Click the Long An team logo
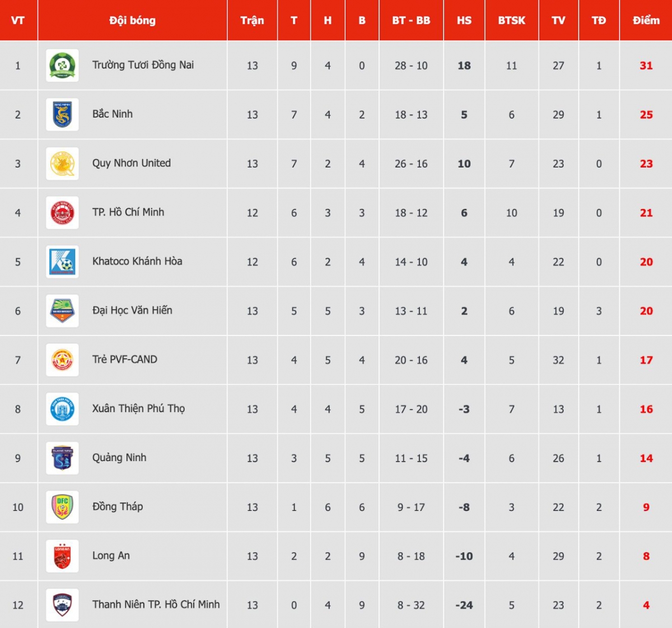 pyautogui.click(x=62, y=556)
